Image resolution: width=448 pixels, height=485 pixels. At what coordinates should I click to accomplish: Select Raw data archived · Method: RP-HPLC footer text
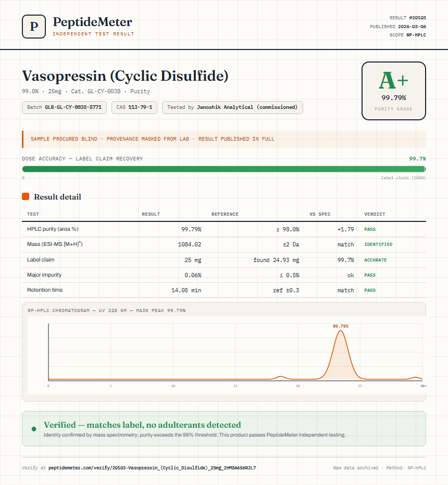380,468
